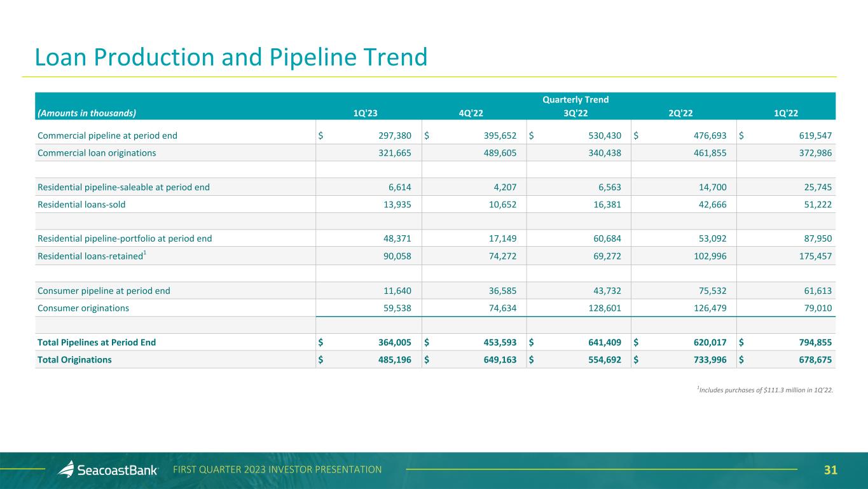This screenshot has width=868, height=489.
Task: Select the 1Q'22 column header
Action: 785,113
